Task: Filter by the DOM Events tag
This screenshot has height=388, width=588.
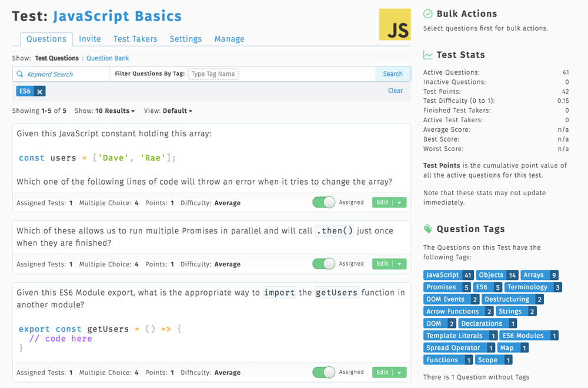Action: (x=451, y=299)
